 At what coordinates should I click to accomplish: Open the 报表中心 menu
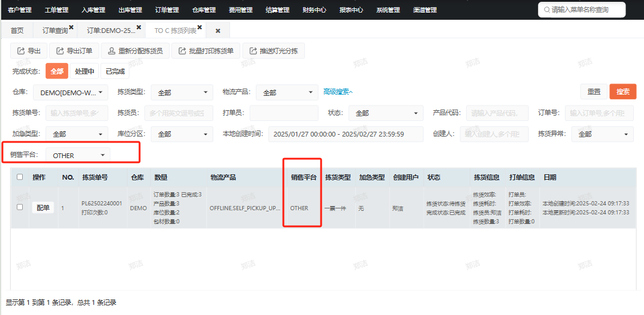pyautogui.click(x=351, y=10)
